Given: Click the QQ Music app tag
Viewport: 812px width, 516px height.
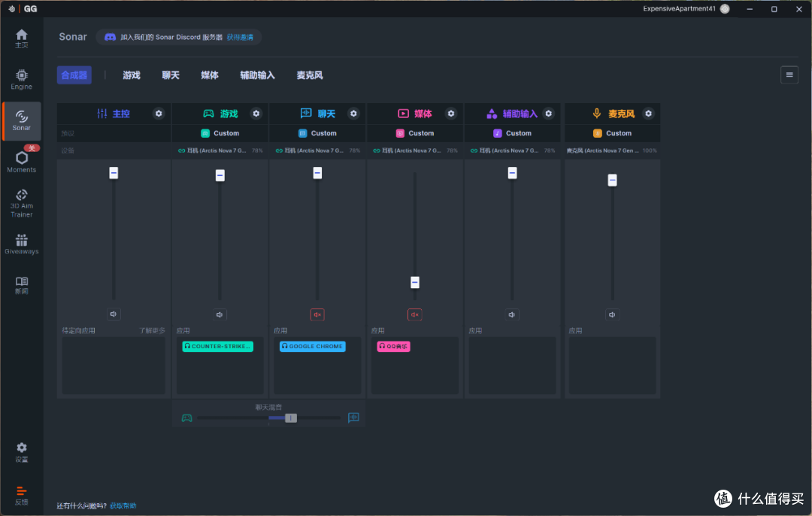Looking at the screenshot, I should pyautogui.click(x=393, y=346).
